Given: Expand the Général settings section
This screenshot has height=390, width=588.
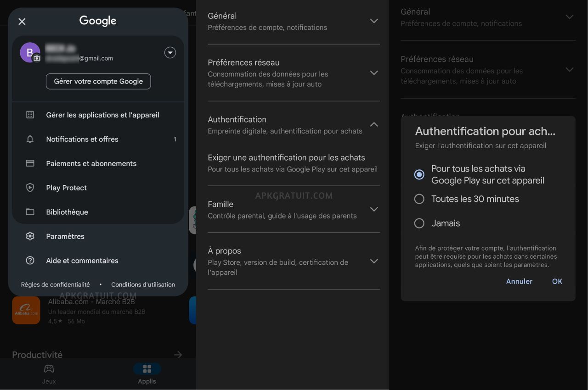Looking at the screenshot, I should click(294, 21).
